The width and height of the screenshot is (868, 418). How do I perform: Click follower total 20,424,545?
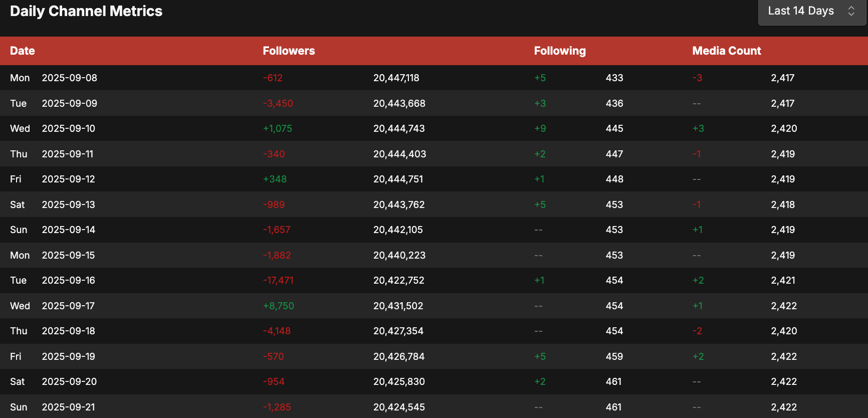(x=399, y=407)
